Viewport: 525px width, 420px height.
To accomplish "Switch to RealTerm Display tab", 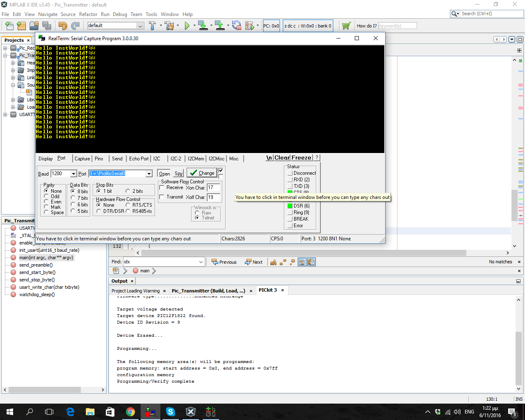I will pos(46,159).
